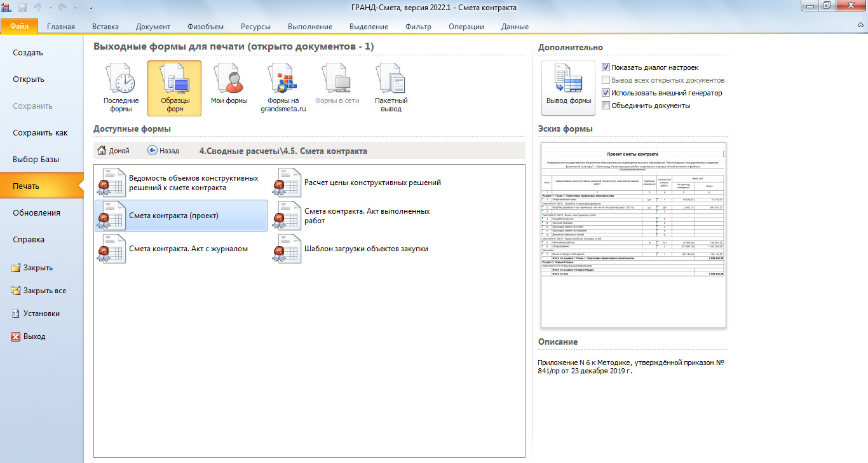Go back with the Назад button
Image resolution: width=868 pixels, height=463 pixels.
163,151
